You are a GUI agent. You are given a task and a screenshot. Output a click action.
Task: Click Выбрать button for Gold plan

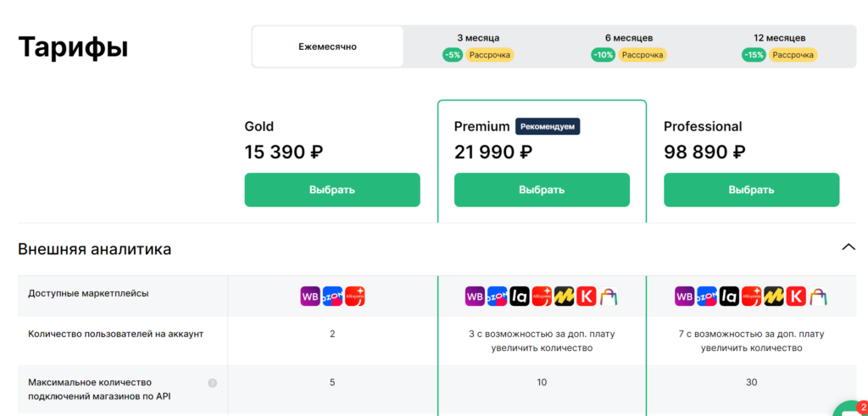pyautogui.click(x=332, y=190)
